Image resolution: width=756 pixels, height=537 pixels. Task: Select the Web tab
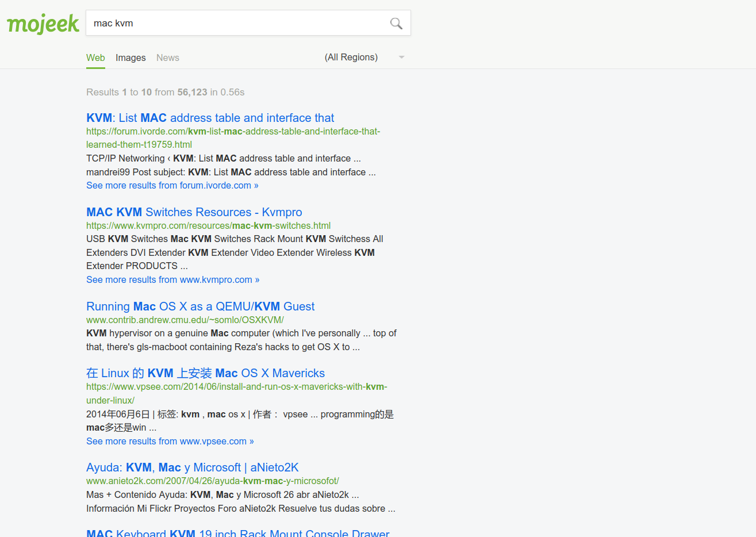[95, 57]
